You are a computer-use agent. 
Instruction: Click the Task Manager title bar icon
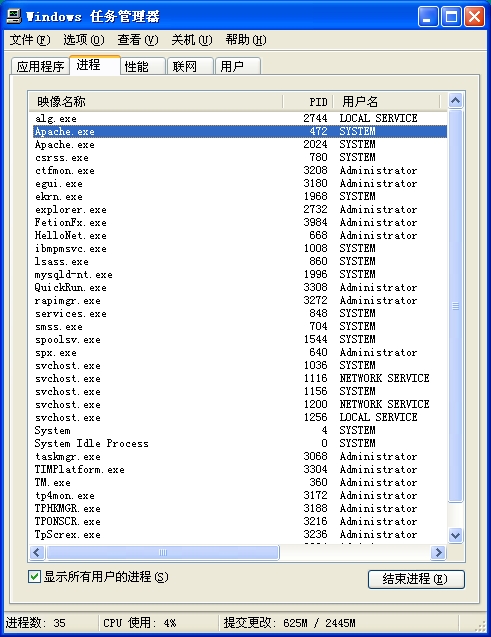[x=14, y=16]
